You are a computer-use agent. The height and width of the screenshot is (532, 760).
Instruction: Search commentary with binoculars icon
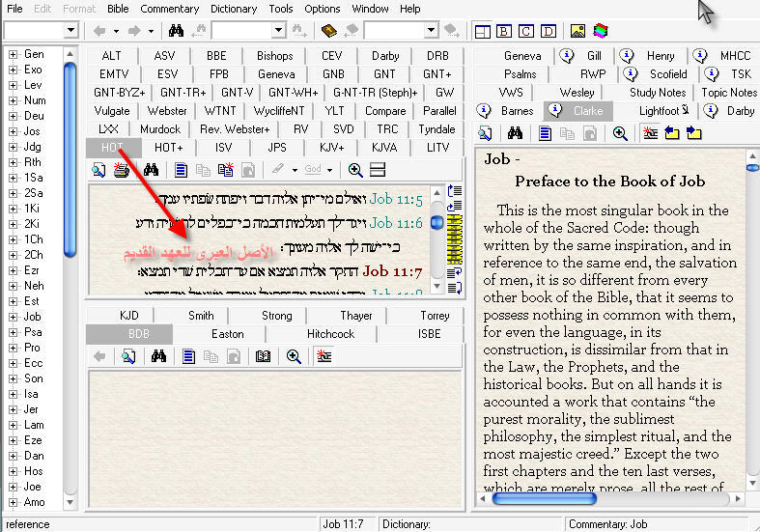point(515,133)
